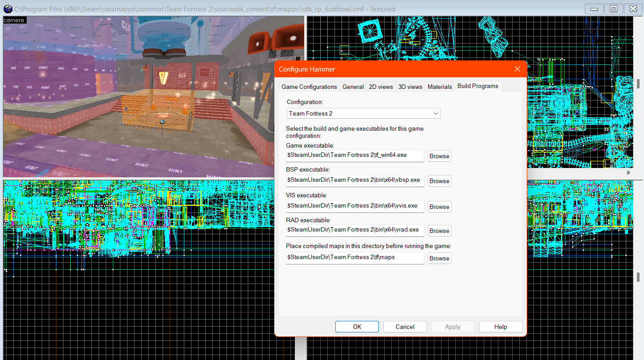Open the Game Configurations tab

309,87
